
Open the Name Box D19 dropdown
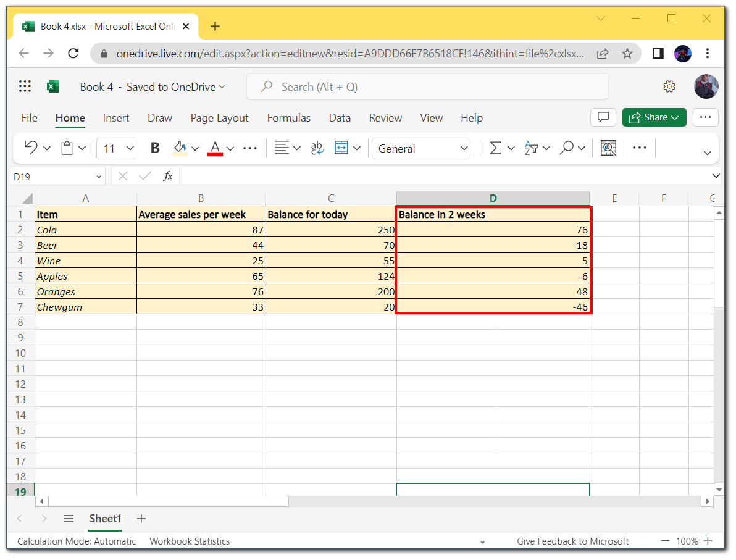click(99, 177)
